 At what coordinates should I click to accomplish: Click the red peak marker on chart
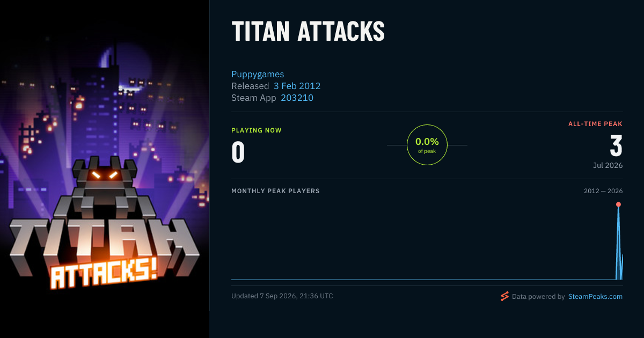pos(618,204)
